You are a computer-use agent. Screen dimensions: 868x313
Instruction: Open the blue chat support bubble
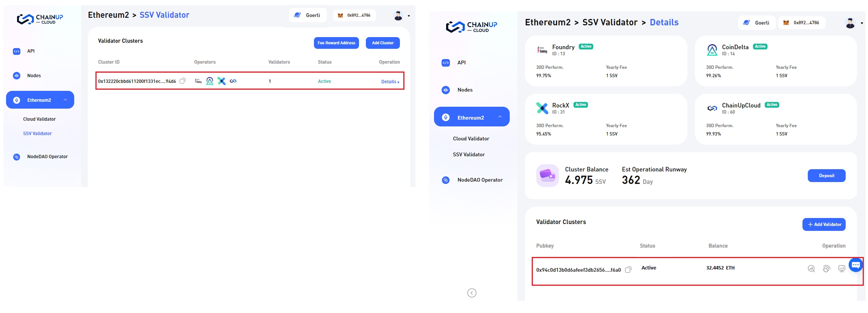856,265
